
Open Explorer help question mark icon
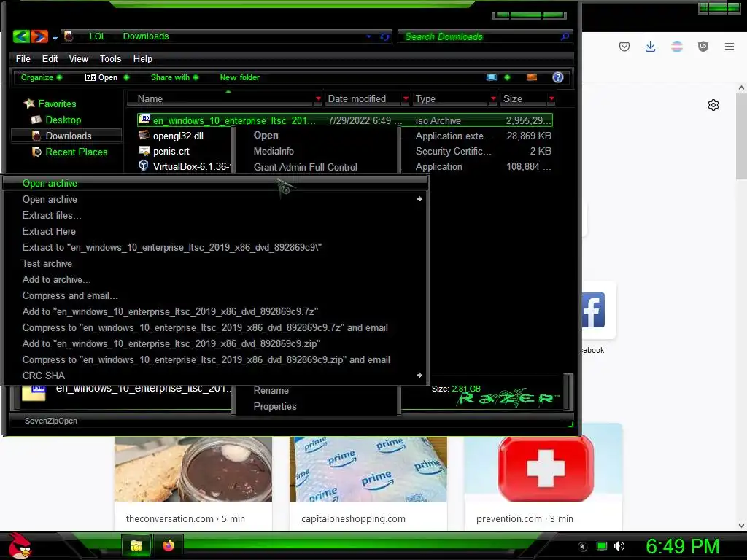tap(558, 77)
